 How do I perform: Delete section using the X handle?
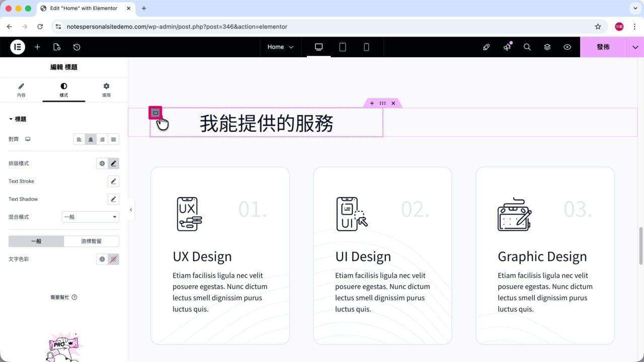pyautogui.click(x=393, y=103)
